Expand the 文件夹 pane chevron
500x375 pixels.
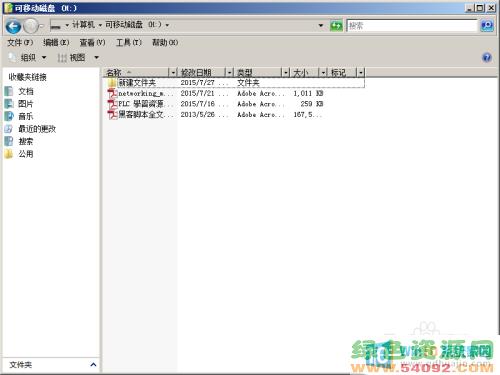94,365
